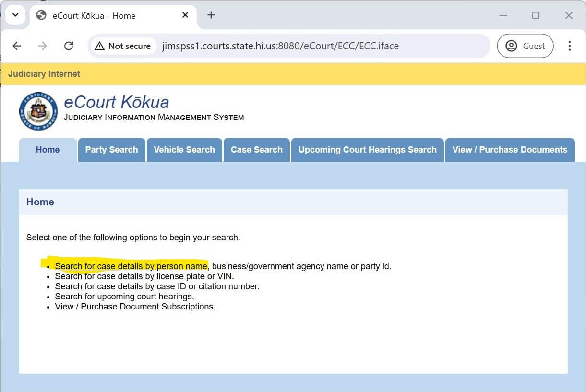The width and height of the screenshot is (586, 392).
Task: Click the eCourt Kōkua - Home tab title
Action: coord(94,15)
